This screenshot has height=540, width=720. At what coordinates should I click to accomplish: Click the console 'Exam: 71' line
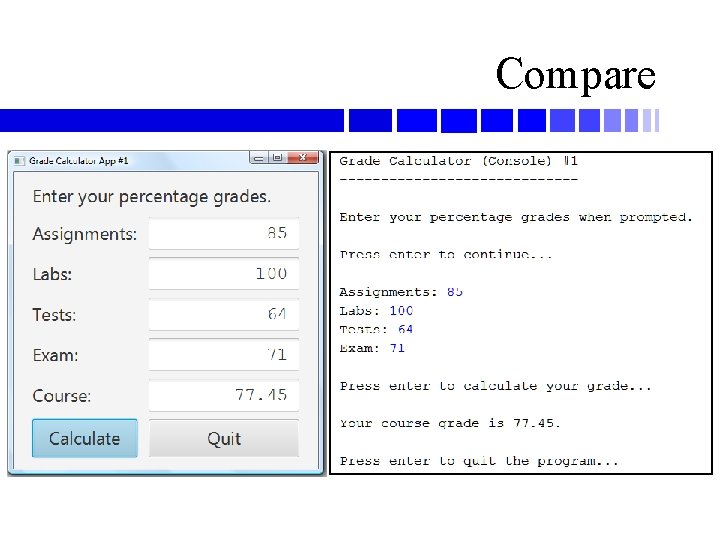[372, 348]
